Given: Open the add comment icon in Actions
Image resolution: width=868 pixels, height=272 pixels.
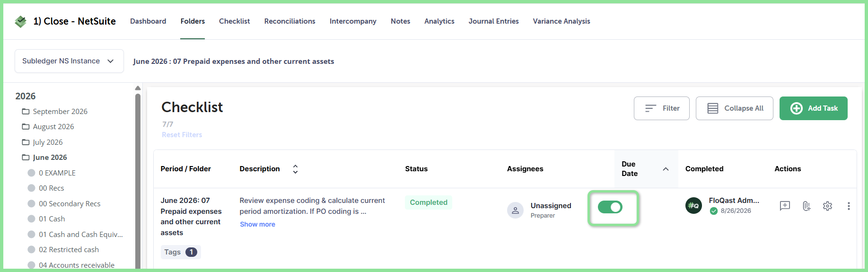Looking at the screenshot, I should (x=785, y=206).
